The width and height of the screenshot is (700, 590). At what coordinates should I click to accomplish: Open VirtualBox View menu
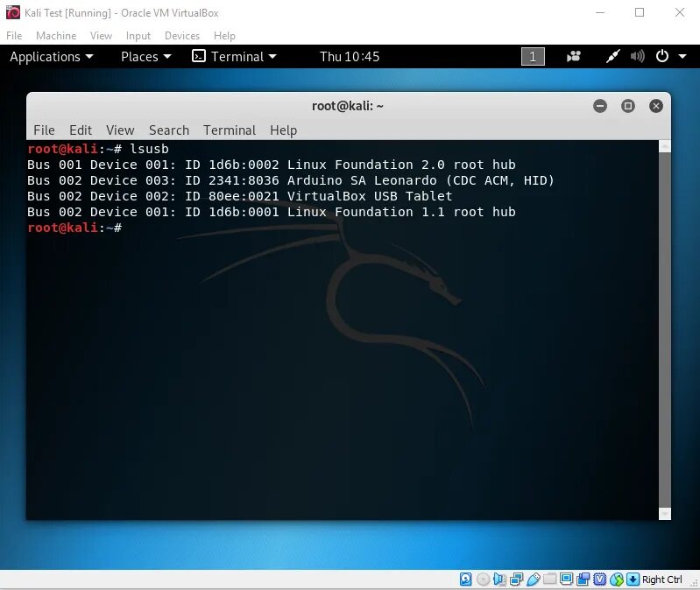(101, 36)
